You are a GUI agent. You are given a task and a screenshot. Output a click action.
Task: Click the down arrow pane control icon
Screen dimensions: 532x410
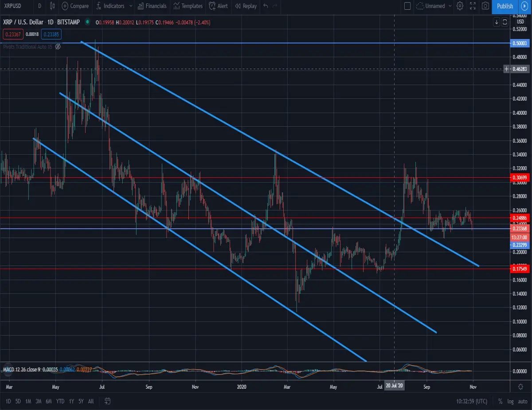tap(497, 22)
